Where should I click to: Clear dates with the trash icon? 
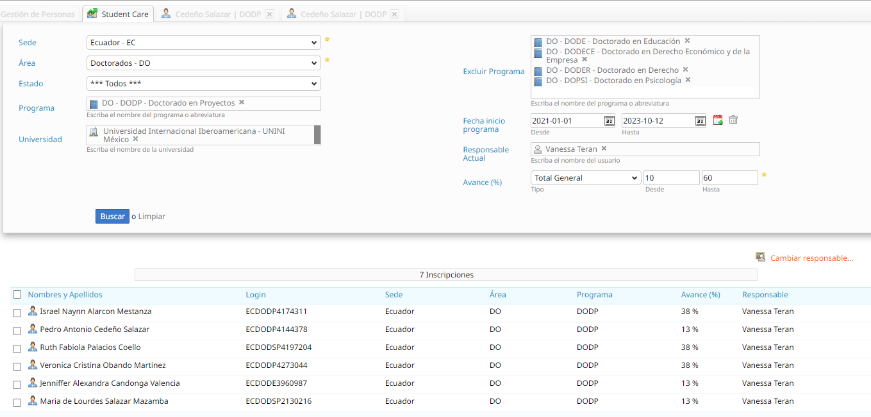[733, 121]
